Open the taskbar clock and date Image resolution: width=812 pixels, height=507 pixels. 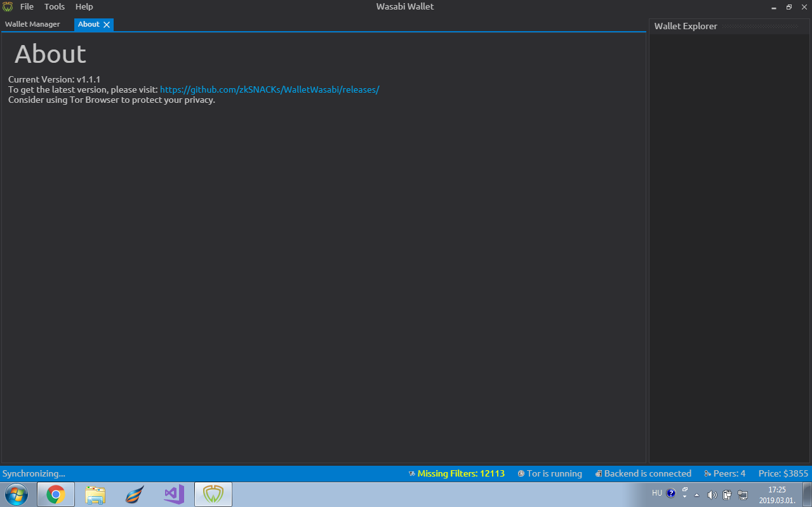coord(777,495)
